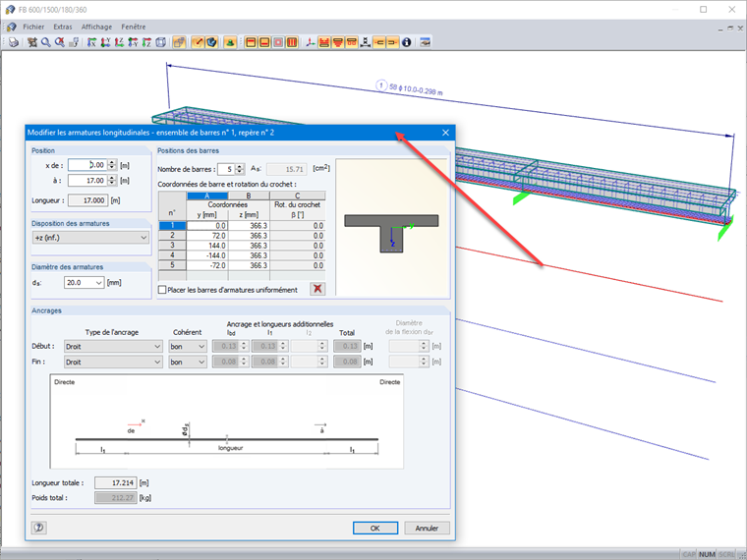Open the info icon in toolbar
Screen dimensions: 747x560
coord(406,42)
